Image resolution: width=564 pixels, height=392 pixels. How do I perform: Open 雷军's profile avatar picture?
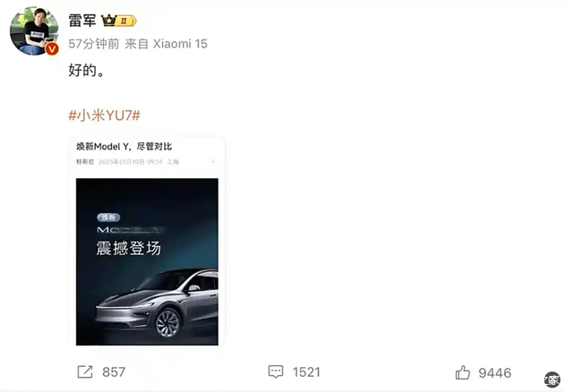click(34, 30)
